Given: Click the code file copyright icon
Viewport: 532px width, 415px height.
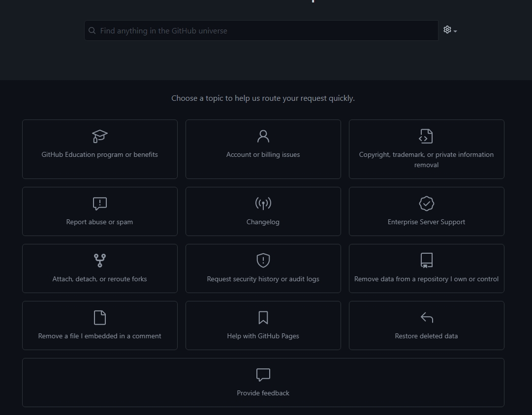Looking at the screenshot, I should (x=426, y=136).
